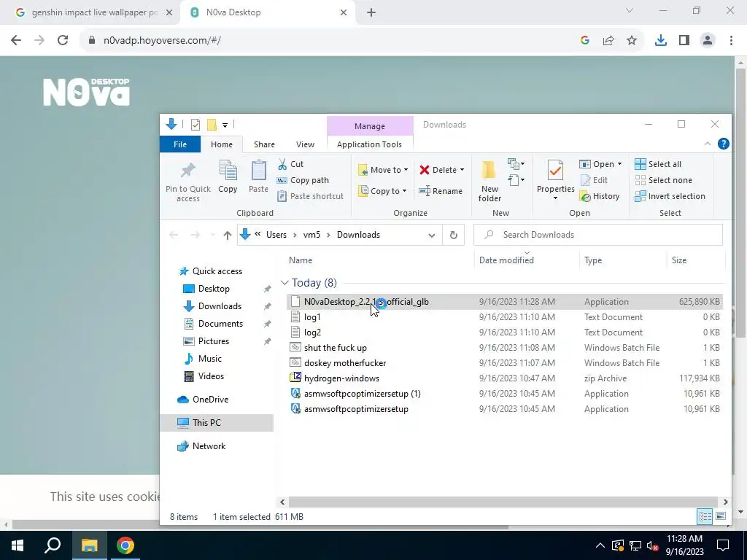Collapse the ribbon with the up chevron
Image resolution: width=747 pixels, height=560 pixels.
coord(708,144)
